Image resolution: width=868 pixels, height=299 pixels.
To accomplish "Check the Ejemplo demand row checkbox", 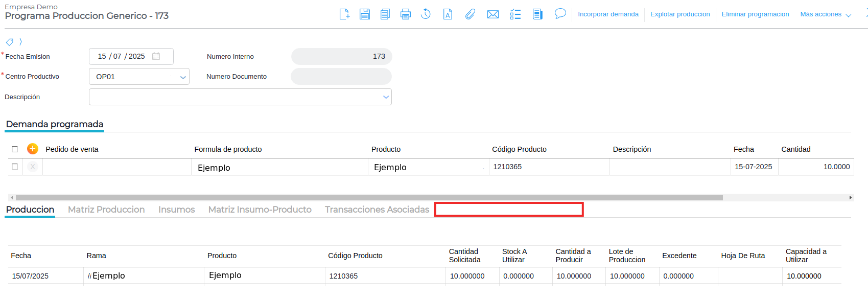I will [x=15, y=167].
